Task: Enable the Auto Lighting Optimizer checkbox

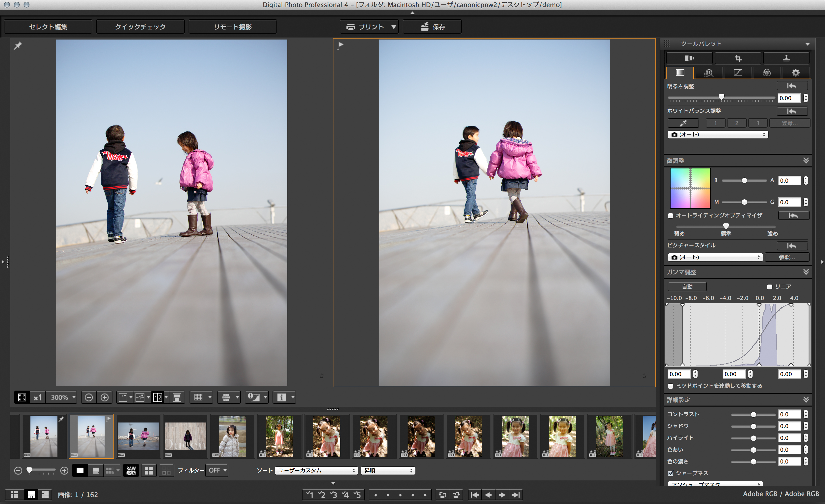Action: click(x=670, y=216)
